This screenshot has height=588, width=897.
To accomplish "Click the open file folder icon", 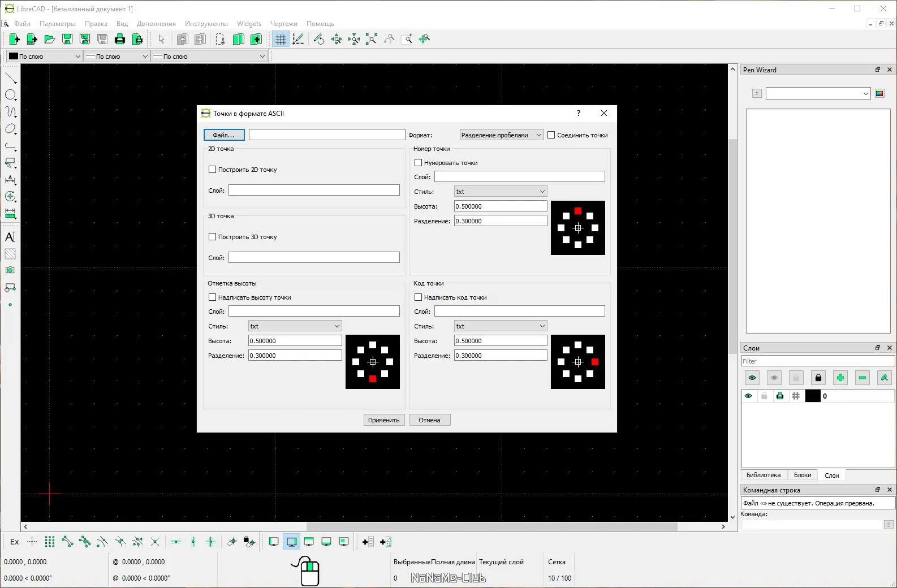I will [x=50, y=39].
